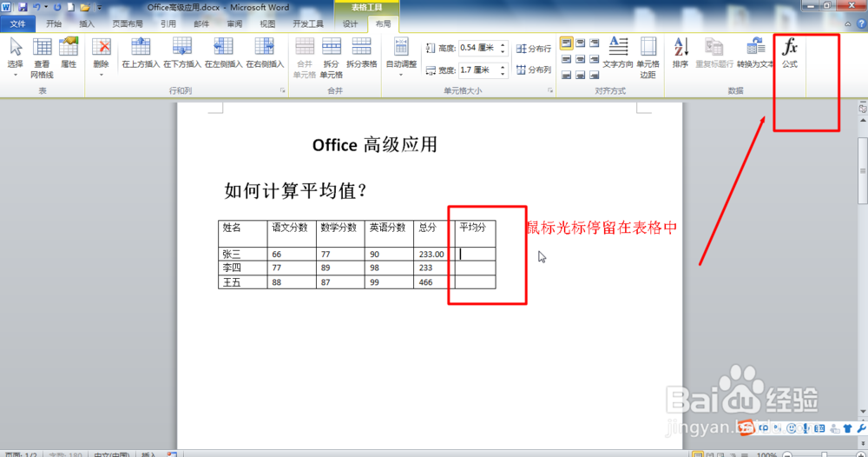Click the Undo arrow icon
868x457 pixels.
click(36, 7)
